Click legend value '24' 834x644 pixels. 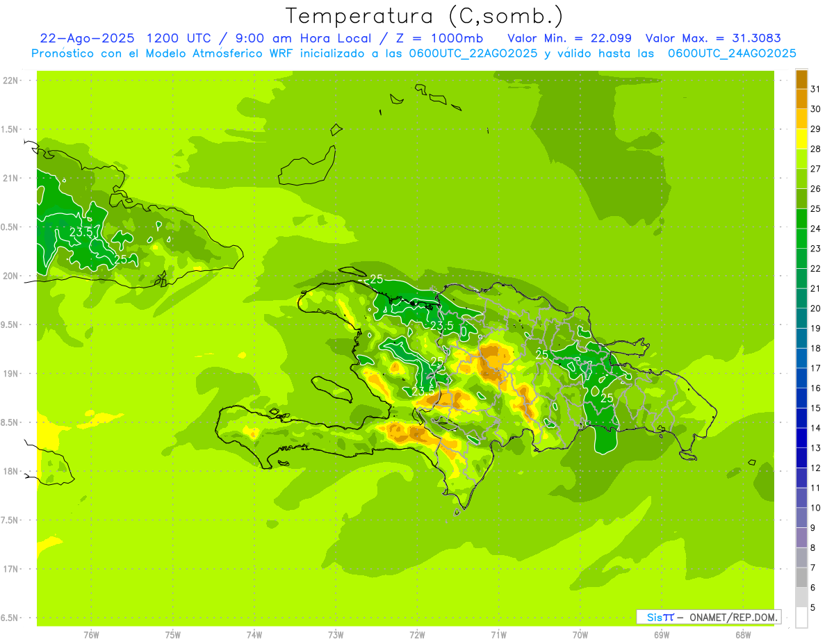click(816, 229)
